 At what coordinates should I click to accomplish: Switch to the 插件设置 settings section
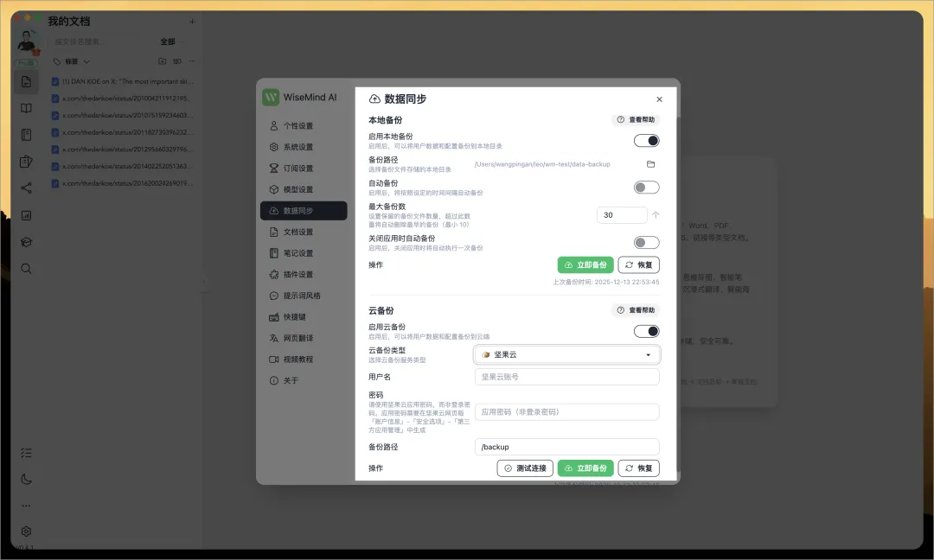[x=298, y=275]
